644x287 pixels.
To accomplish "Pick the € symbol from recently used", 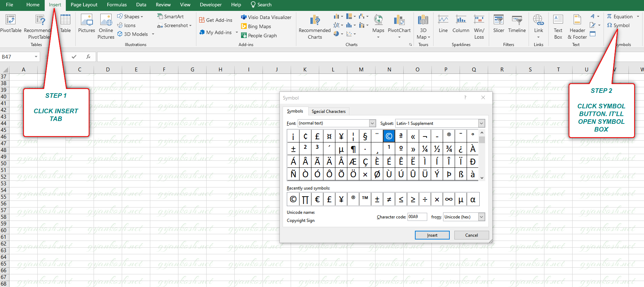I will [317, 199].
